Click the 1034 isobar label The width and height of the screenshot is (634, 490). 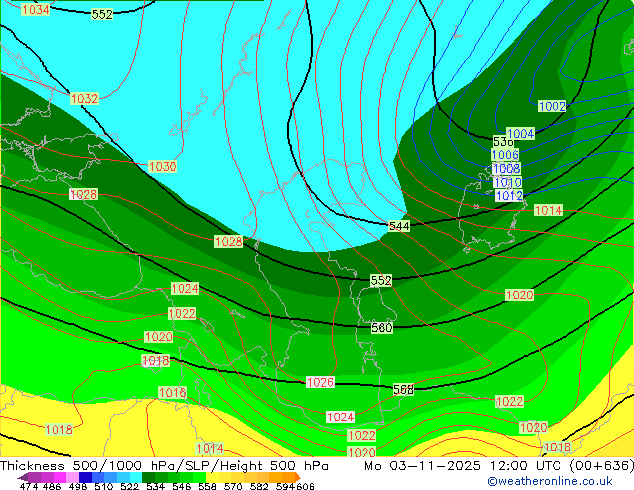pos(36,10)
